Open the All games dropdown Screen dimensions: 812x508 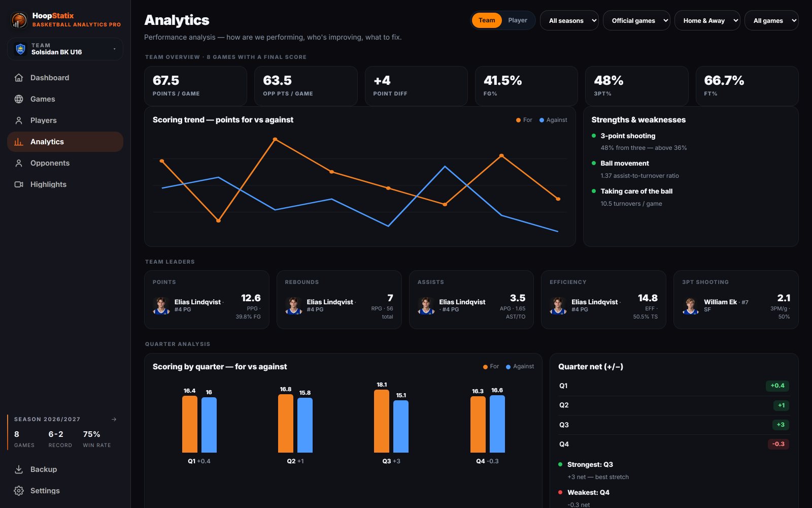point(771,20)
